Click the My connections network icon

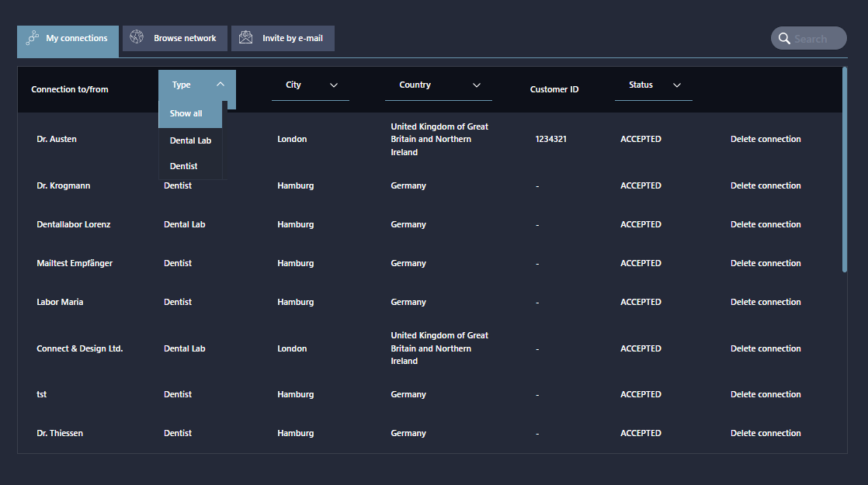tap(33, 38)
